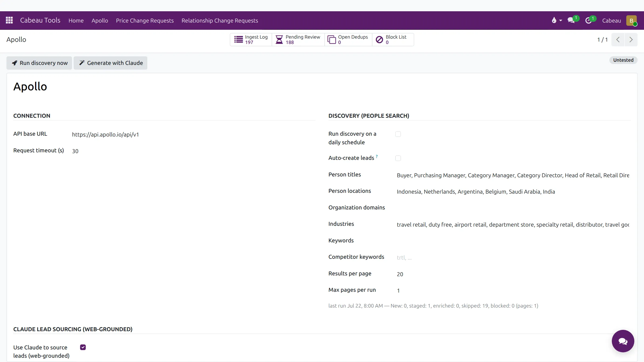Open the floating live chat bubble
This screenshot has width=644, height=362.
pyautogui.click(x=623, y=341)
